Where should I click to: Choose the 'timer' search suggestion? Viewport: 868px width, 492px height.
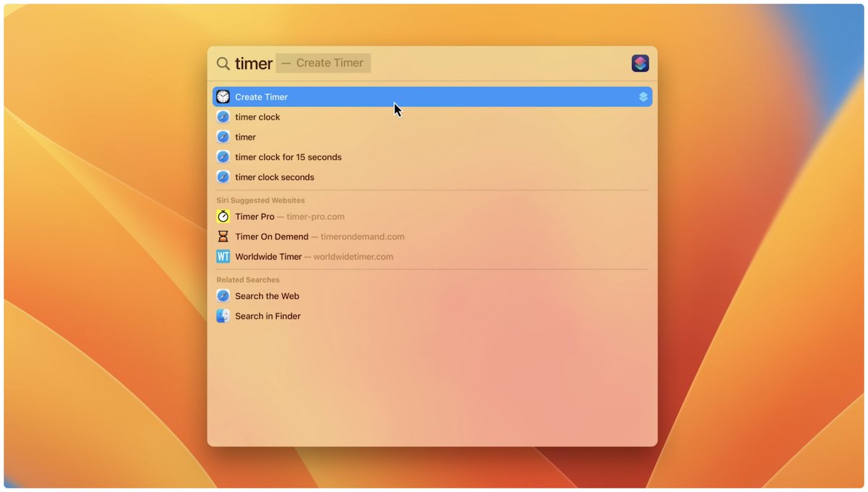click(x=433, y=137)
